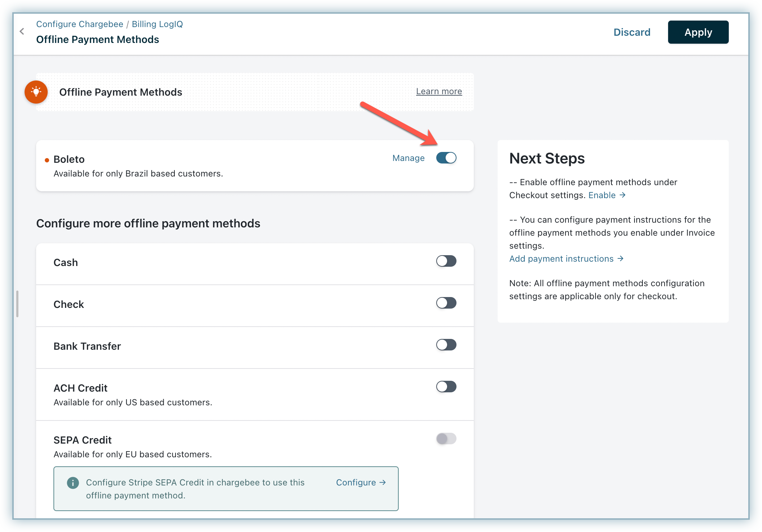
Task: Click the disabled SEPA Credit toggle
Action: tap(446, 439)
